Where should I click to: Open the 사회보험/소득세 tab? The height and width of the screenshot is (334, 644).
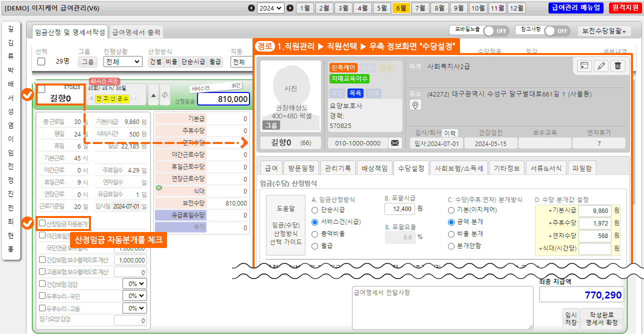pyautogui.click(x=458, y=168)
